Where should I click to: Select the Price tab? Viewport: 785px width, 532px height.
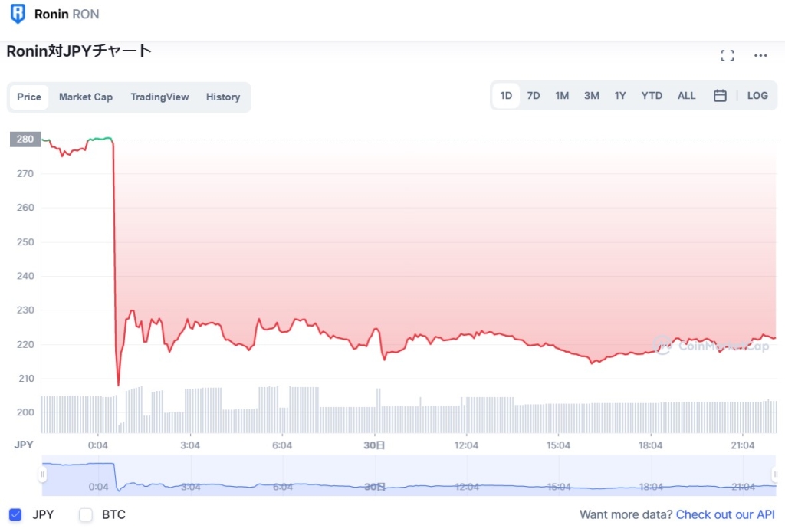29,97
